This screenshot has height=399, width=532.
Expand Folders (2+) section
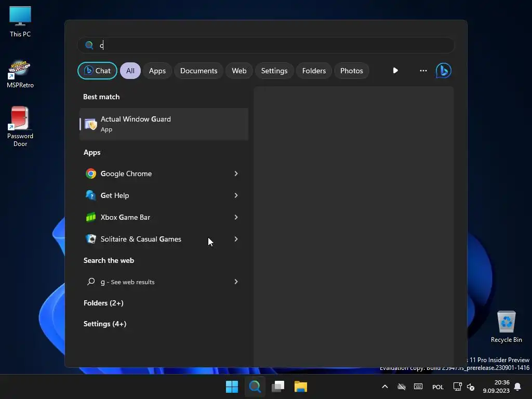(103, 303)
